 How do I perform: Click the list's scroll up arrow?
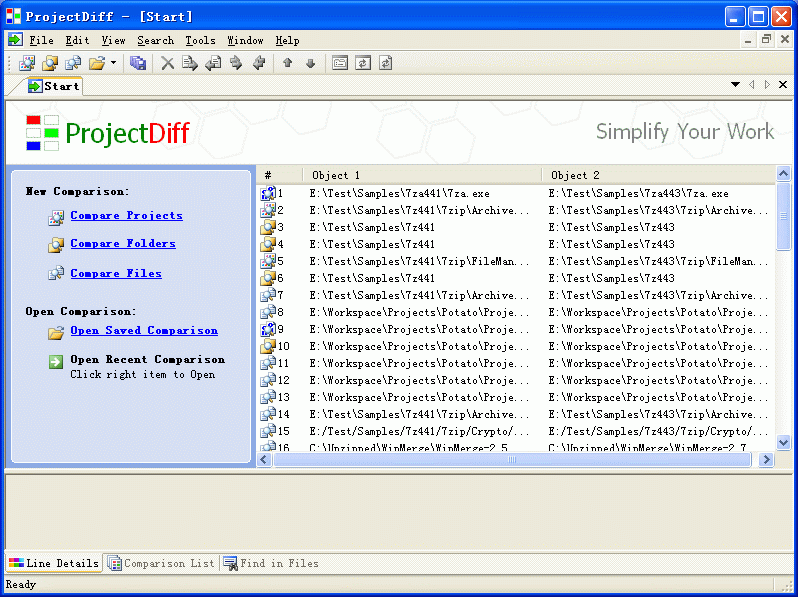pos(783,174)
